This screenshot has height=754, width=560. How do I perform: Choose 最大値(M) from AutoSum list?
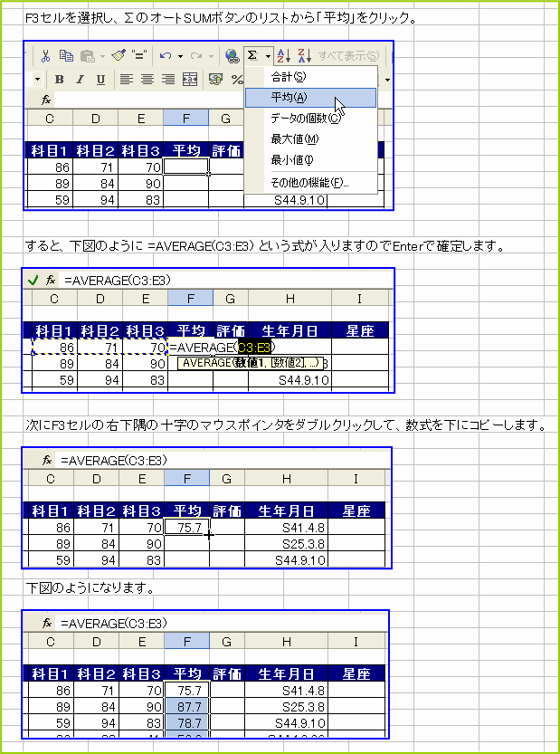point(310,139)
